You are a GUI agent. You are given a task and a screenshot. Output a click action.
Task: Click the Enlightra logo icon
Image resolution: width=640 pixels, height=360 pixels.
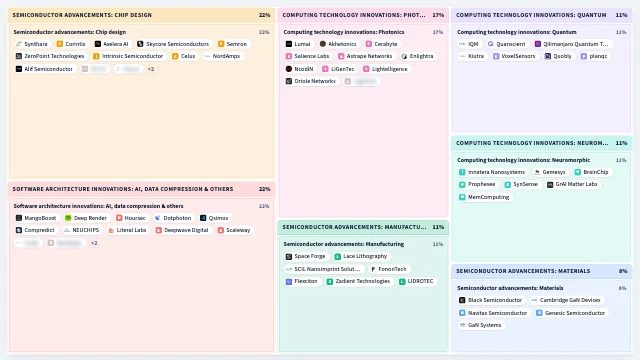click(404, 56)
